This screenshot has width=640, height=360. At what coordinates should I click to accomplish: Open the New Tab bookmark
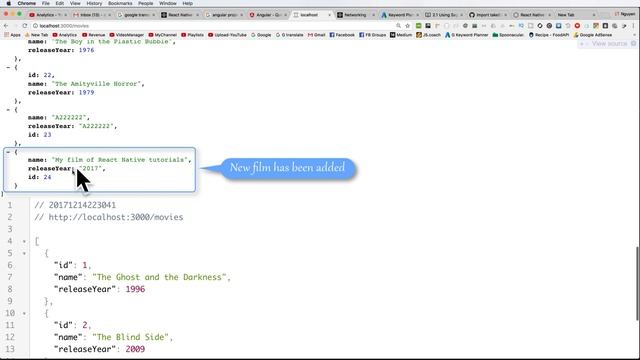tap(36, 35)
